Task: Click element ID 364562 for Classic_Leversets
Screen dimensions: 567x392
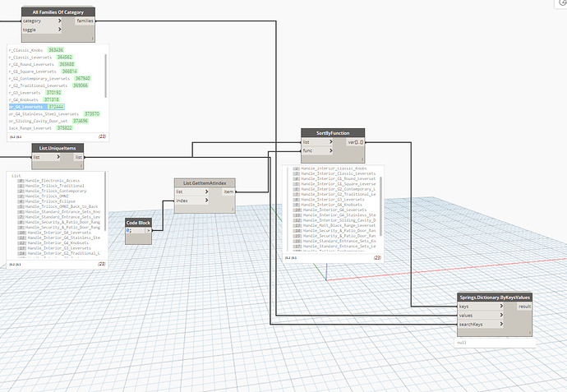Action: 65,58
